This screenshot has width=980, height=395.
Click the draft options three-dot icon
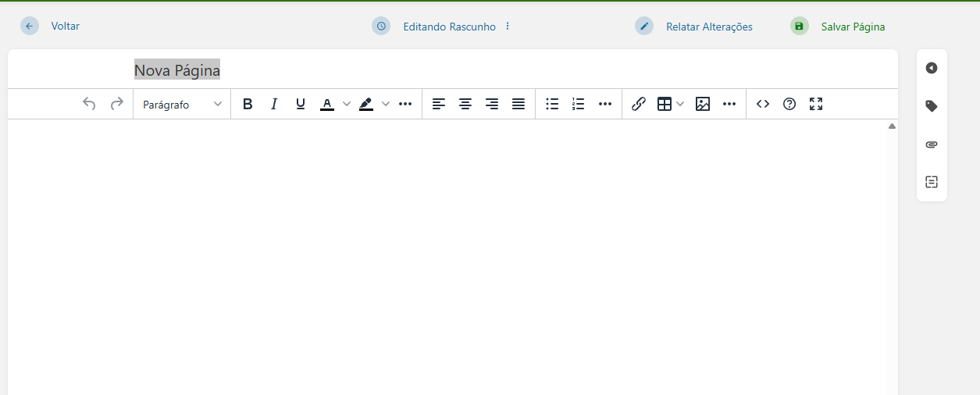508,26
